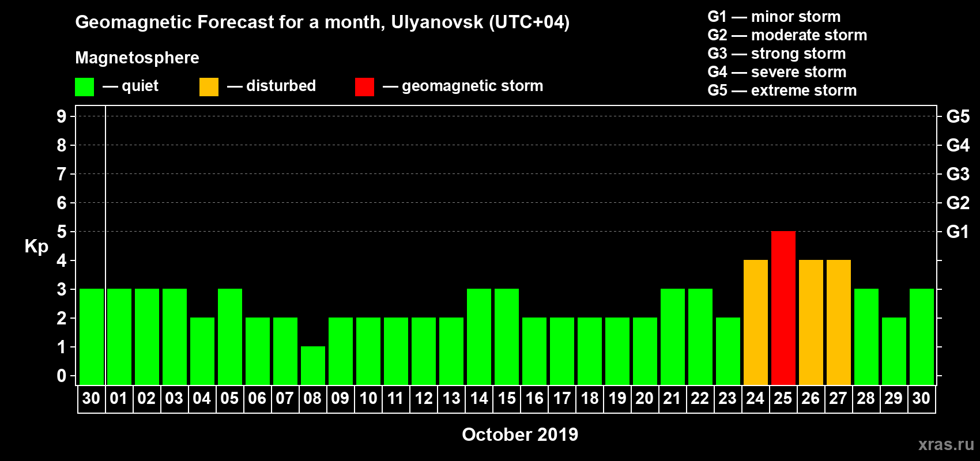Click date label 29 on the axis
The image size is (980, 461).
click(x=894, y=399)
